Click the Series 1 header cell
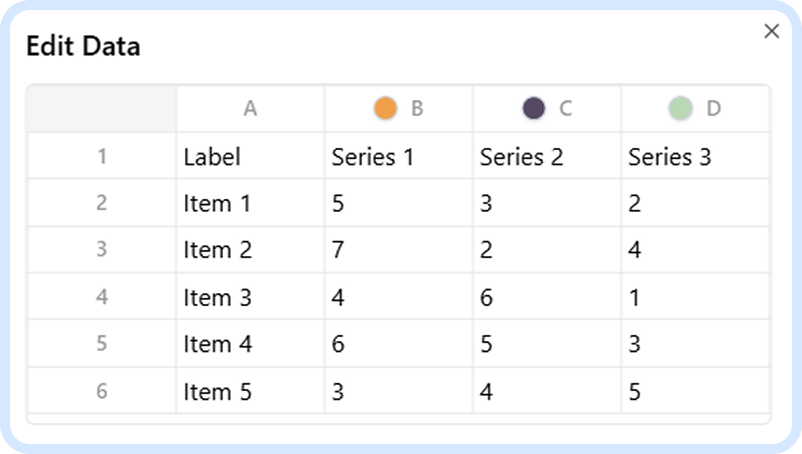 pos(398,156)
